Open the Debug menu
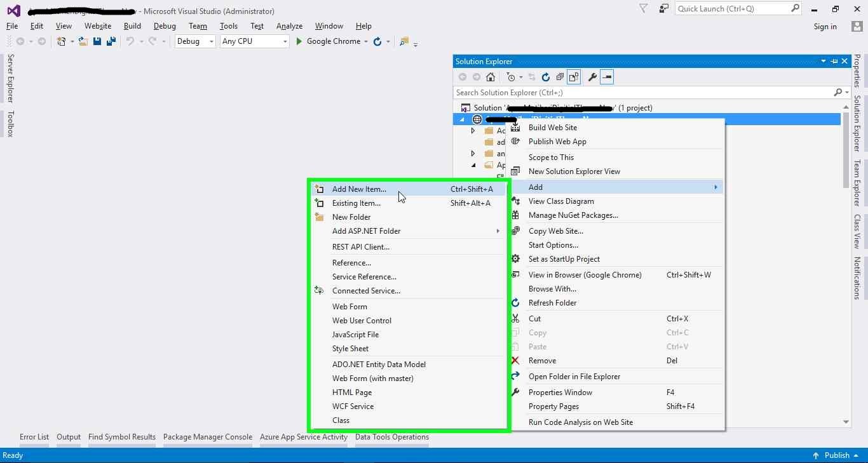Viewport: 868px width, 463px height. coord(165,26)
